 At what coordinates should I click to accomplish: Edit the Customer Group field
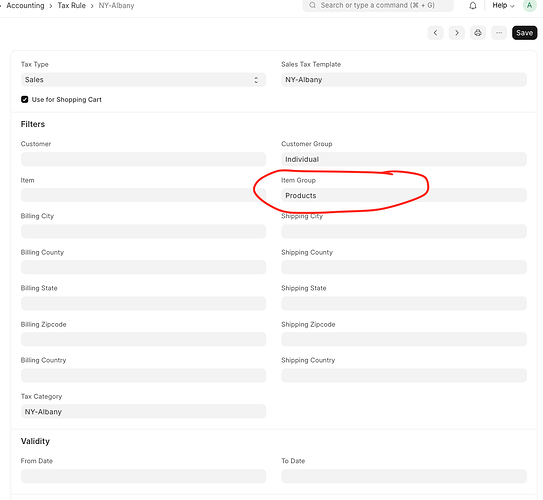[x=404, y=159]
